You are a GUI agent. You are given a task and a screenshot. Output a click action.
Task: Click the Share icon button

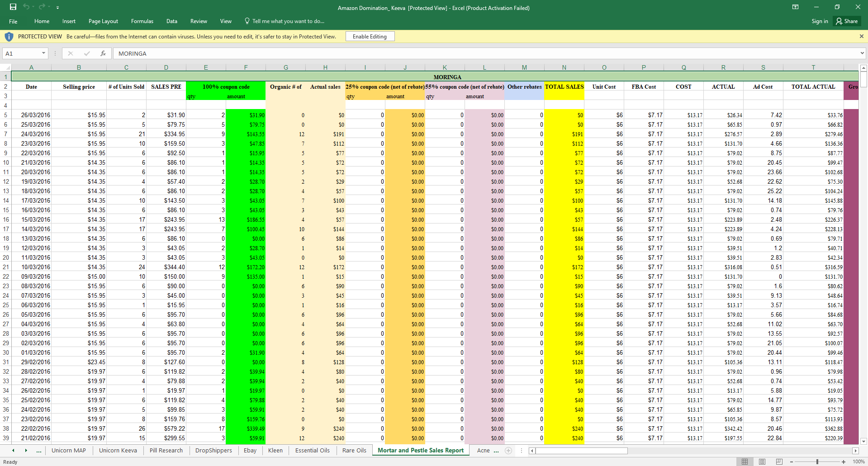tap(847, 21)
